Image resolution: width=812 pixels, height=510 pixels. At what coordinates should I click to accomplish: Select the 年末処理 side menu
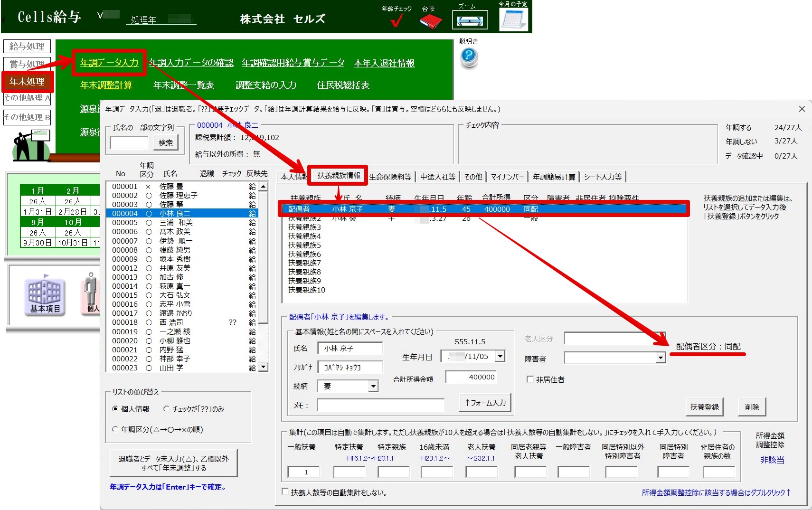tap(27, 82)
